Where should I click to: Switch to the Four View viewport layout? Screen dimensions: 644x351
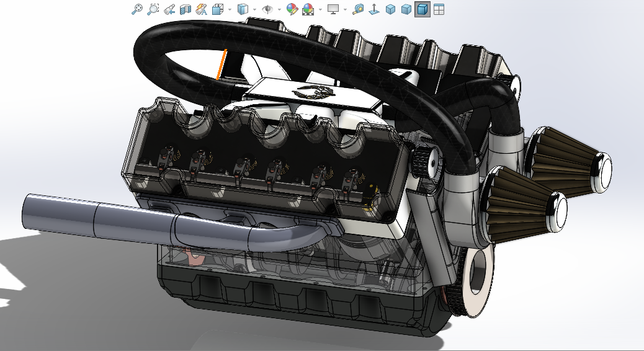point(439,9)
